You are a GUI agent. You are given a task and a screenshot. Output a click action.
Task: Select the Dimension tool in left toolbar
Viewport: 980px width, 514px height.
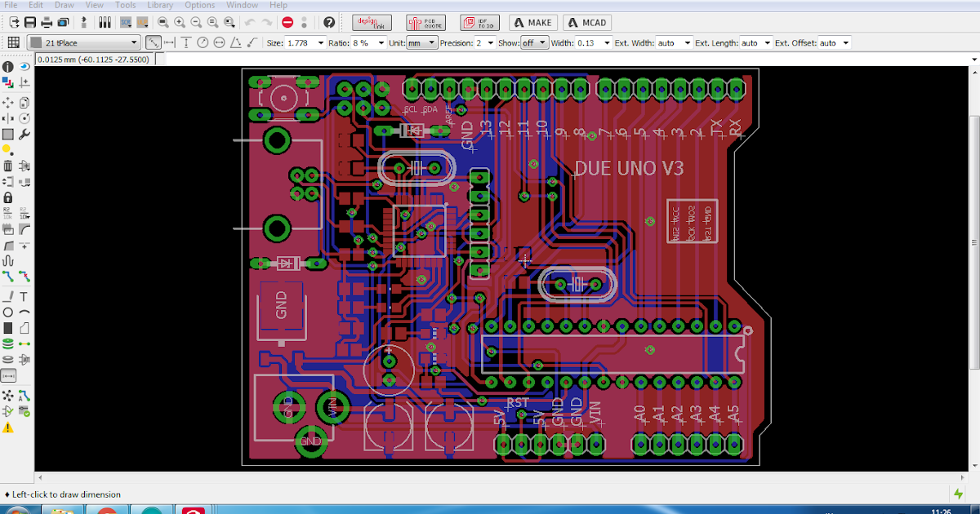[8, 375]
